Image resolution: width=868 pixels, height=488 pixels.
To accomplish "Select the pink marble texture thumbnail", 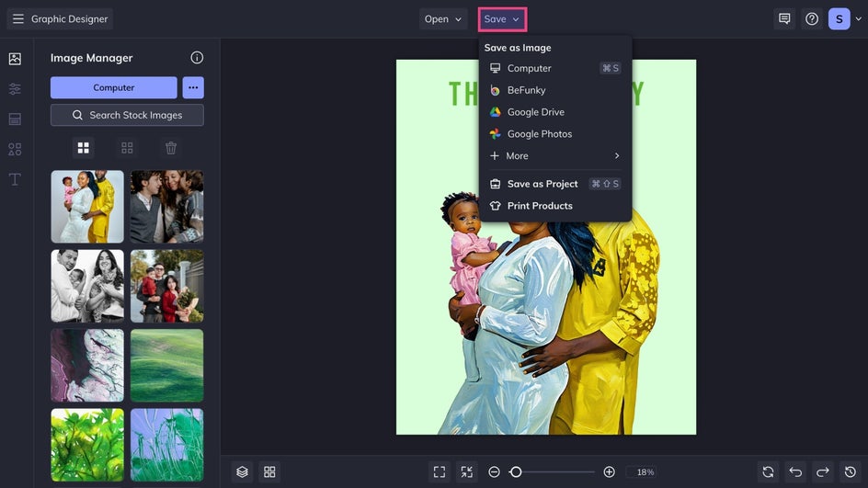I will click(x=87, y=366).
